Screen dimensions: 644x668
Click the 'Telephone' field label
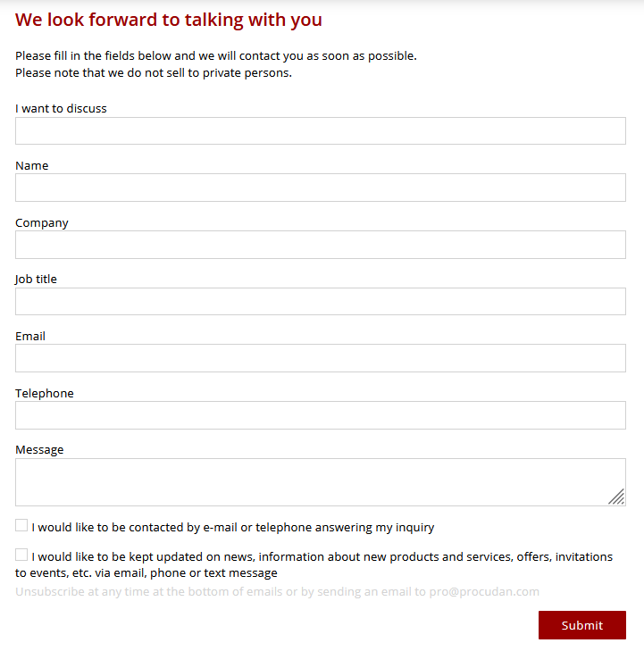point(45,393)
